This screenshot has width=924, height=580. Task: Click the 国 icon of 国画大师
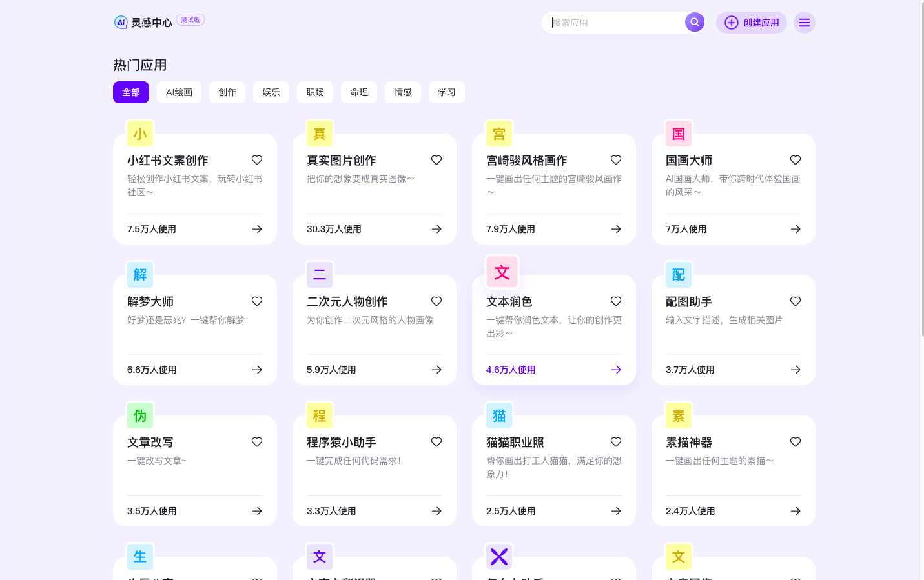[x=679, y=134]
